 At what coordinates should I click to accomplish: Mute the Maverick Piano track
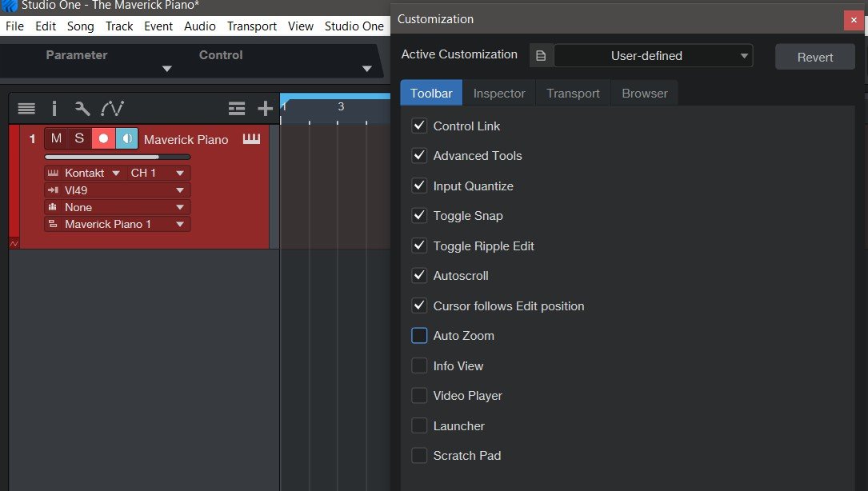56,138
